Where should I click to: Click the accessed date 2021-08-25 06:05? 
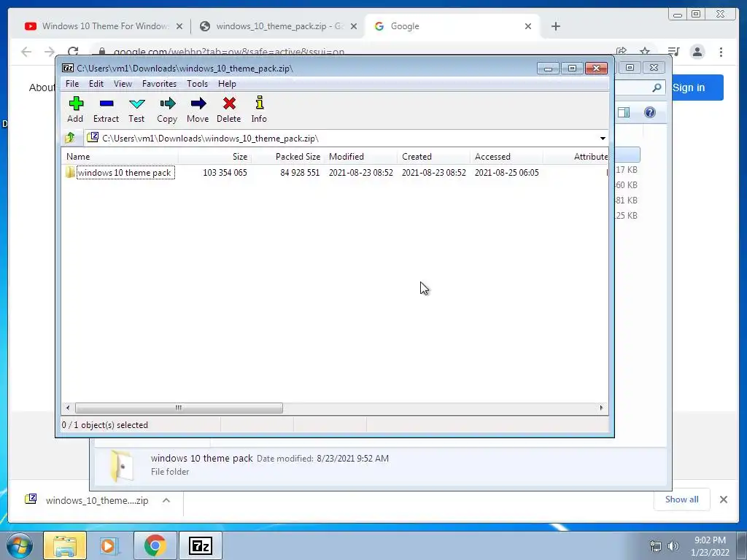click(507, 172)
